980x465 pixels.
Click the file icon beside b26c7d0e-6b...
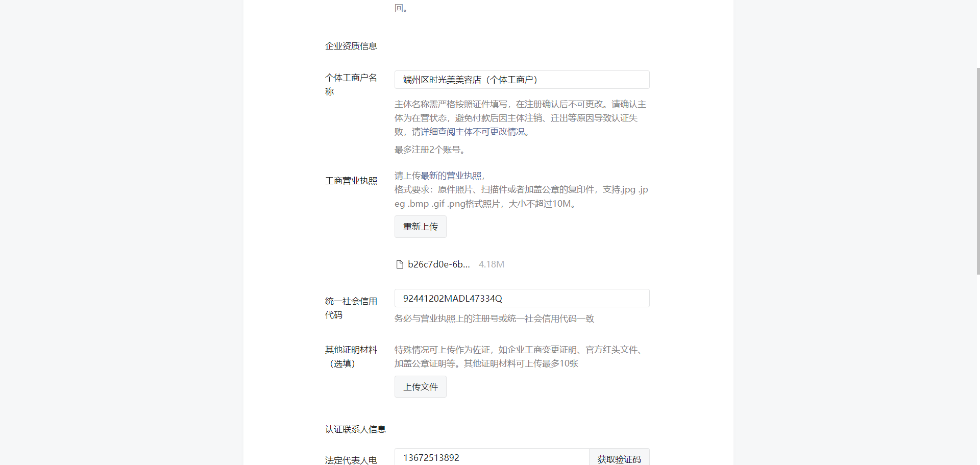coord(400,264)
